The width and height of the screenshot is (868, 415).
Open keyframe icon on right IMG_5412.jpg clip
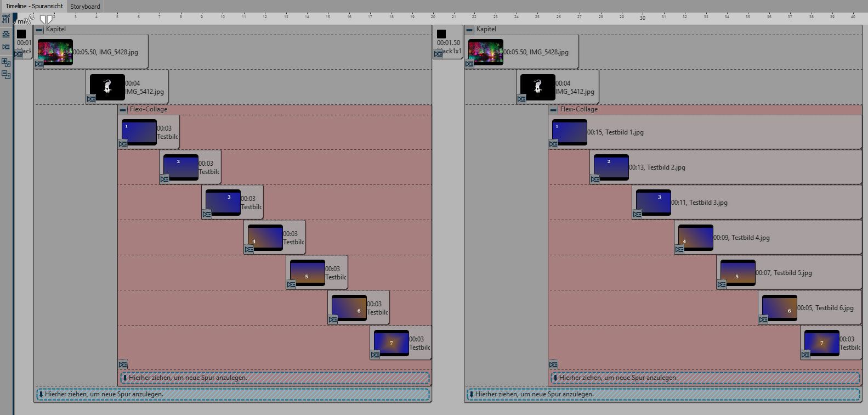click(x=521, y=99)
